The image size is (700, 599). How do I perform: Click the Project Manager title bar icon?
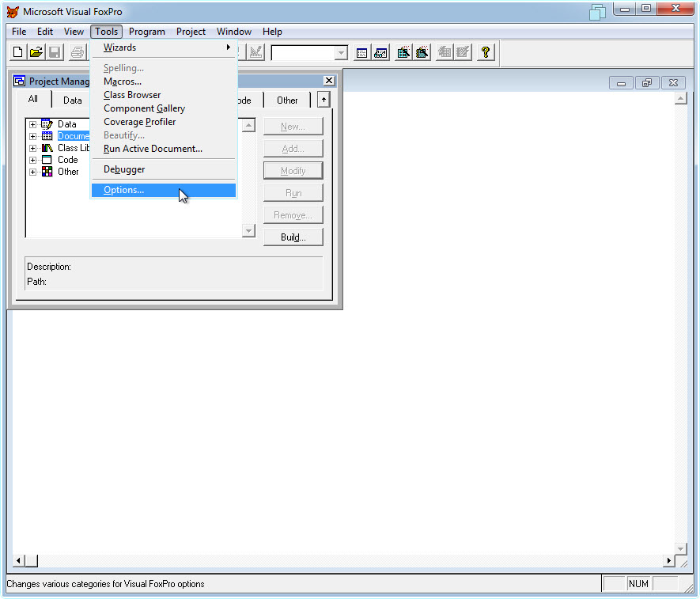tap(19, 81)
